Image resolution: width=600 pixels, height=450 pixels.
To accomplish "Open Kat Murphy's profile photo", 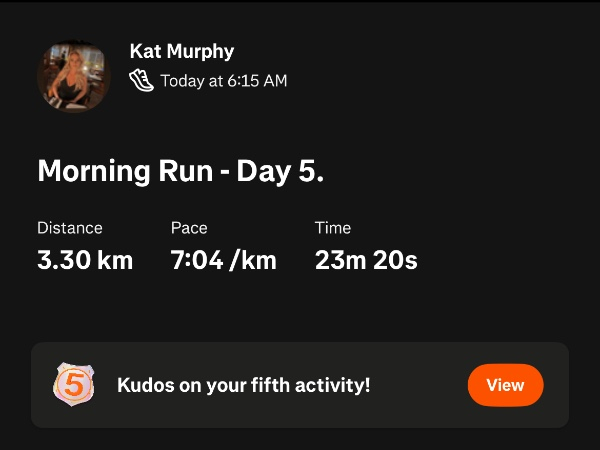I will (72, 76).
